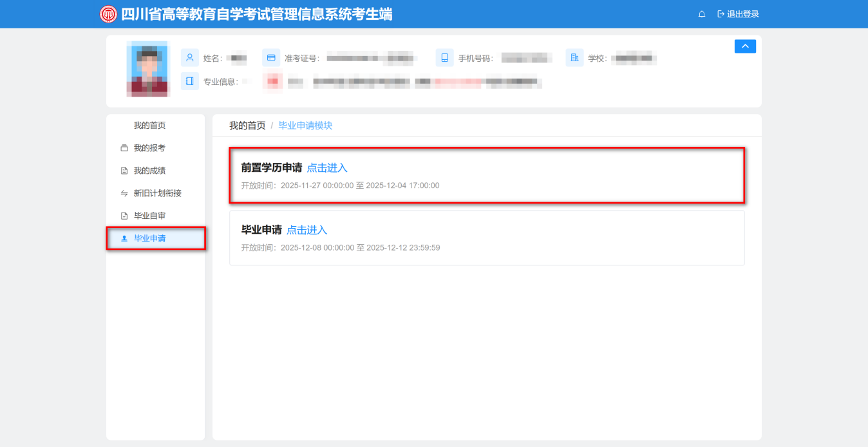
Task: Collapse the profile card with the chevron button
Action: (745, 46)
